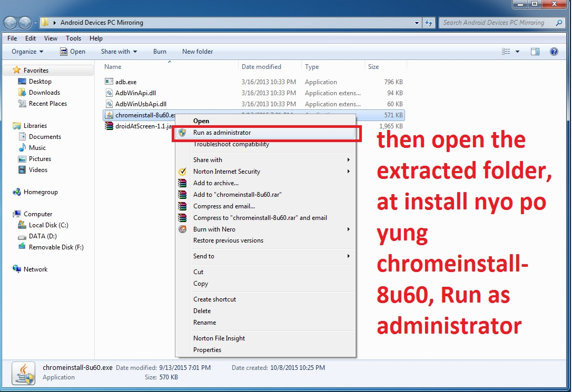Image resolution: width=572 pixels, height=392 pixels.
Task: Open the Share with toolbar dropdown
Action: [x=119, y=52]
